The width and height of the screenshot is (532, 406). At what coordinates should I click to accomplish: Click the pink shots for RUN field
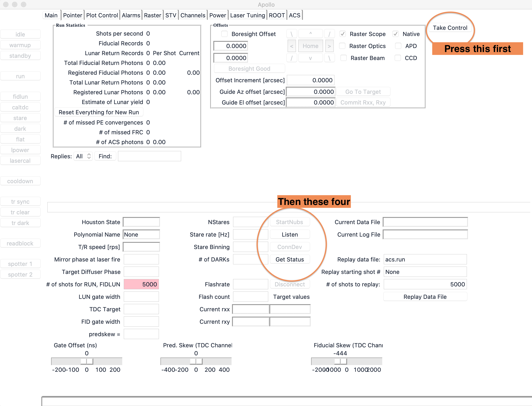[x=141, y=284]
